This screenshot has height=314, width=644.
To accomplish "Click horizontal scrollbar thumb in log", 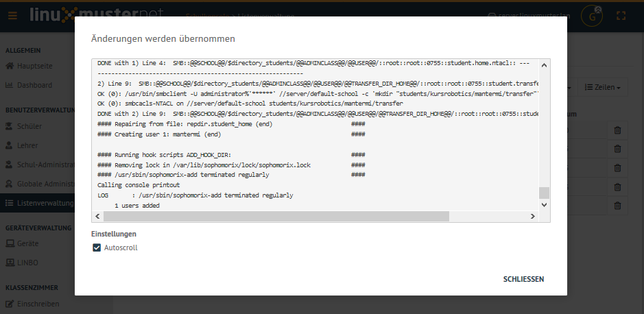I will [x=276, y=216].
